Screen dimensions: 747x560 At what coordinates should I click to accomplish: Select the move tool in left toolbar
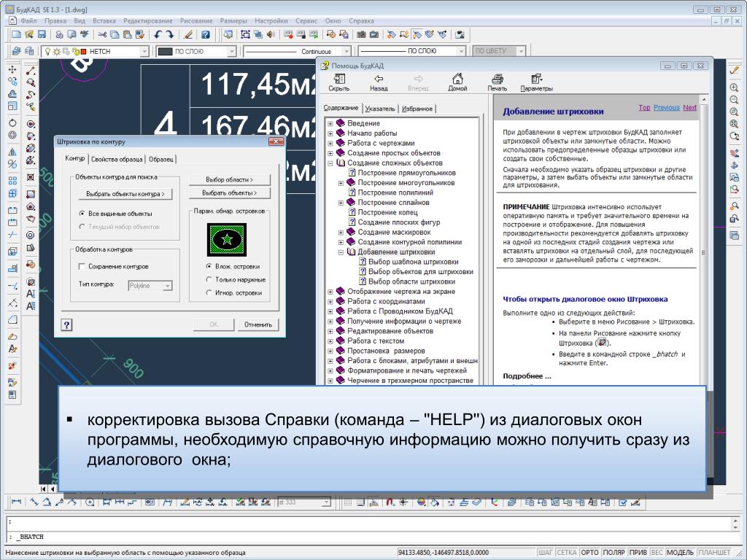pos(12,69)
